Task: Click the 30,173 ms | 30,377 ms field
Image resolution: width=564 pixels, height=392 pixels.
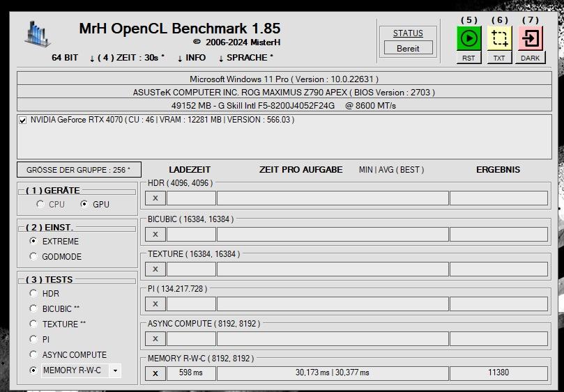Action: tap(333, 373)
